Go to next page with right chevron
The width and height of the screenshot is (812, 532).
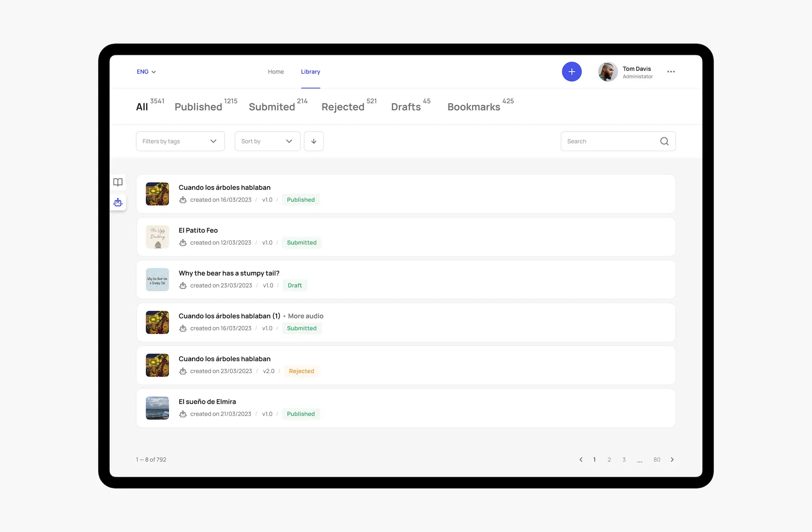coord(672,460)
